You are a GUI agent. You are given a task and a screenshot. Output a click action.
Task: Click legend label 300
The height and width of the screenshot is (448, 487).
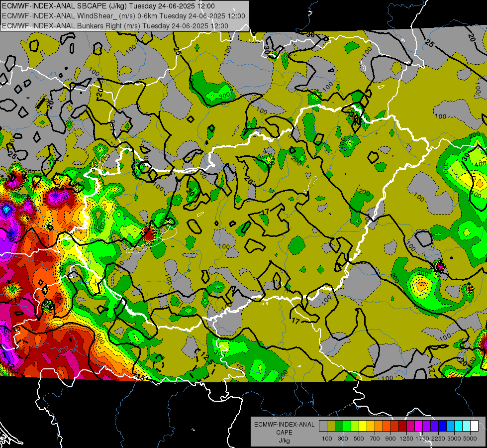click(343, 439)
